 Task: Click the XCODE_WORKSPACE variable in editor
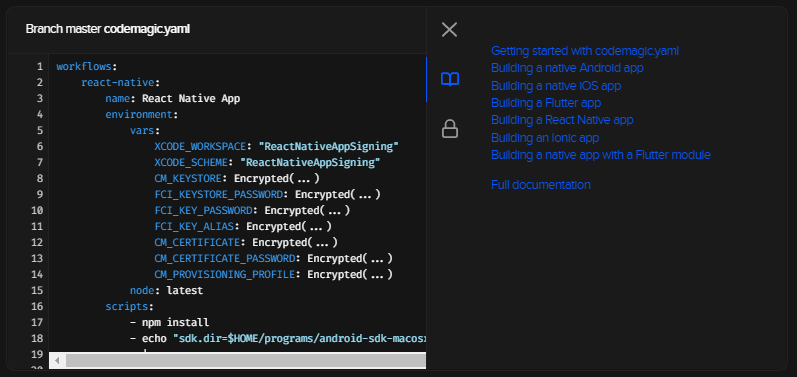[x=200, y=146]
